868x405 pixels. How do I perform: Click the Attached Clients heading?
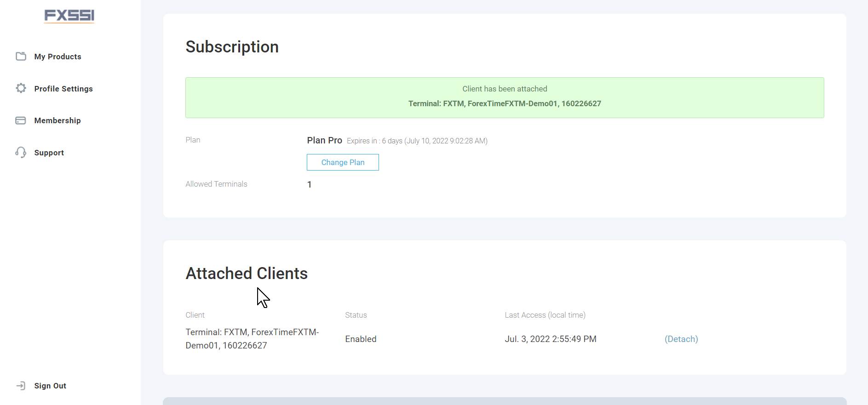[247, 274]
